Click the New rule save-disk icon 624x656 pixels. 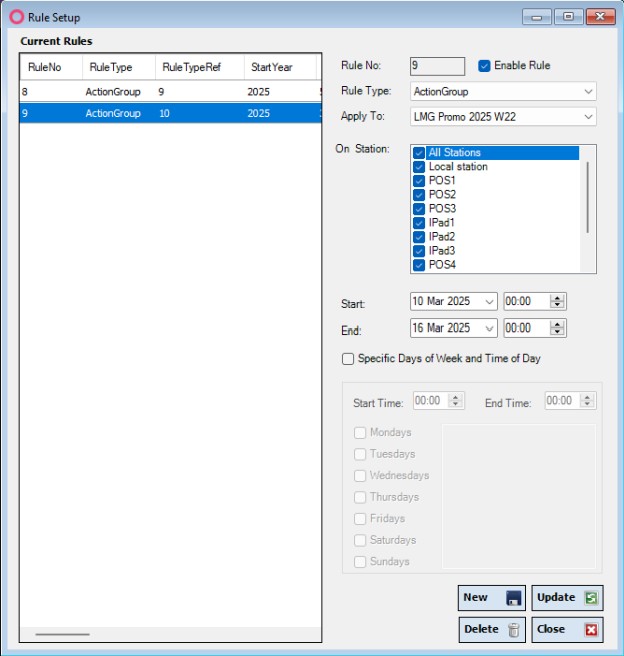click(x=513, y=598)
